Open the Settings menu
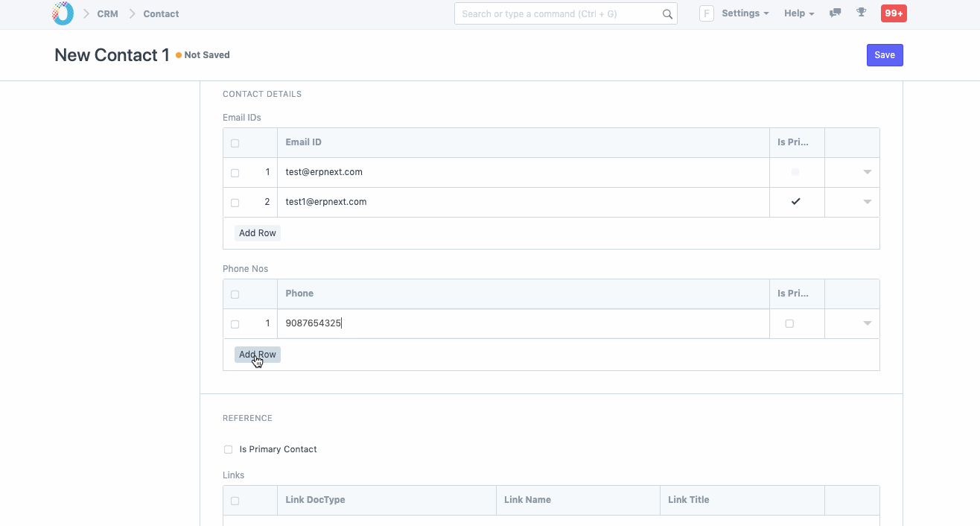This screenshot has width=980, height=526. coord(745,13)
